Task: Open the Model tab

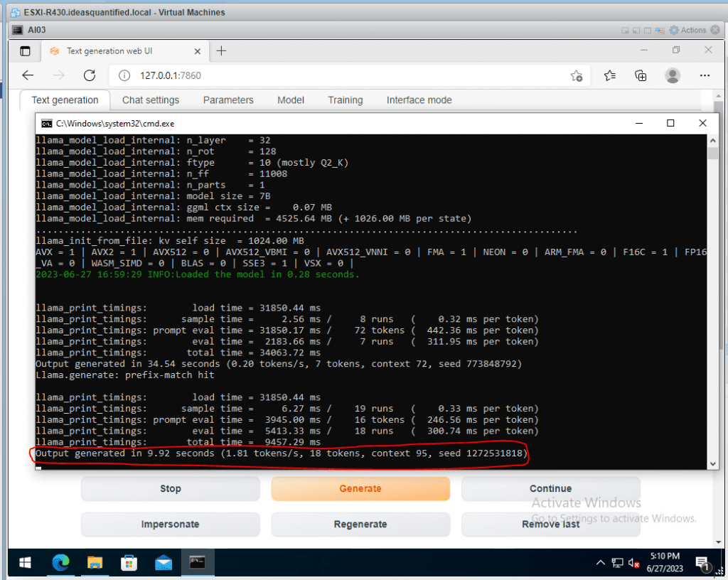Action: pos(291,100)
